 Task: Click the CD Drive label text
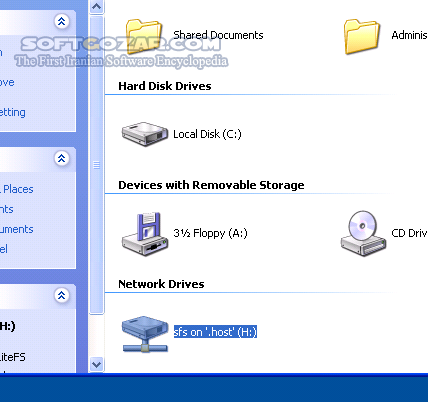point(409,233)
